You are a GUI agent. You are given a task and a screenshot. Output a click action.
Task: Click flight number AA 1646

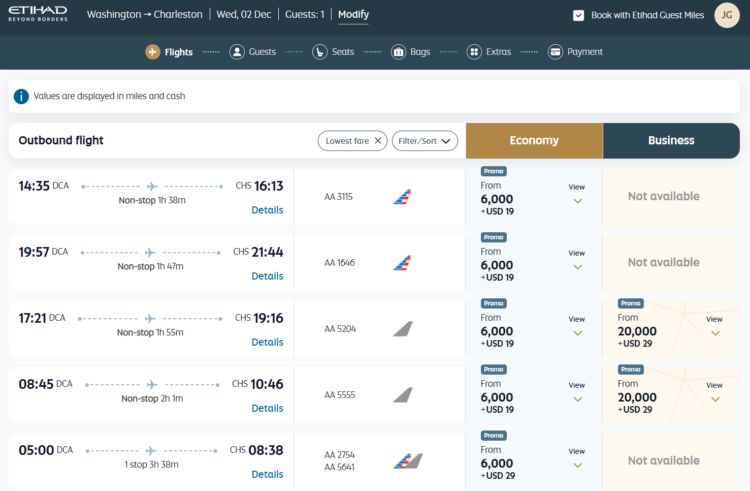coord(340,262)
